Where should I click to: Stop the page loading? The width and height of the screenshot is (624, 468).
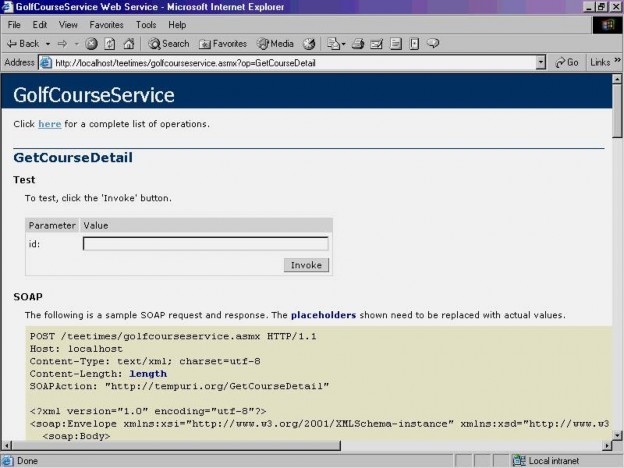click(92, 43)
